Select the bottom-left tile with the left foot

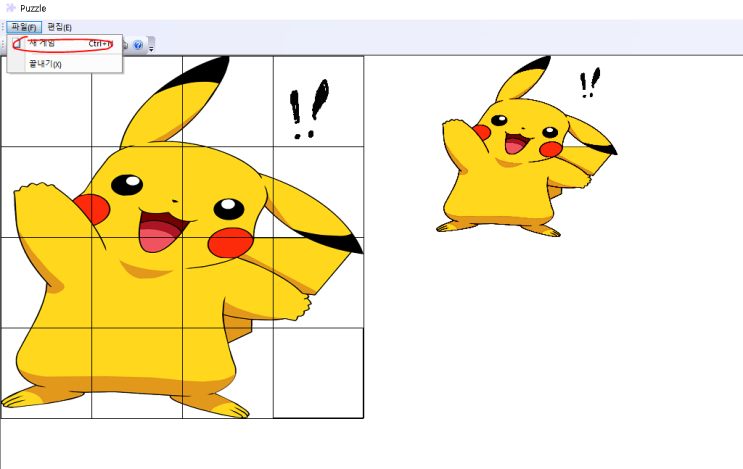46,373
